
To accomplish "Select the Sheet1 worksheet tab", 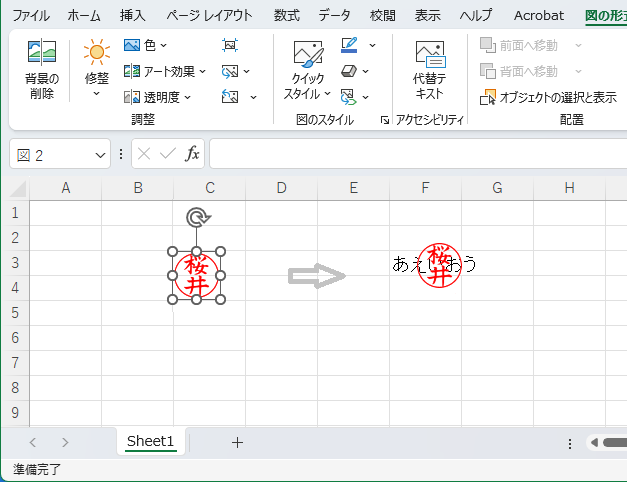I will tap(150, 442).
